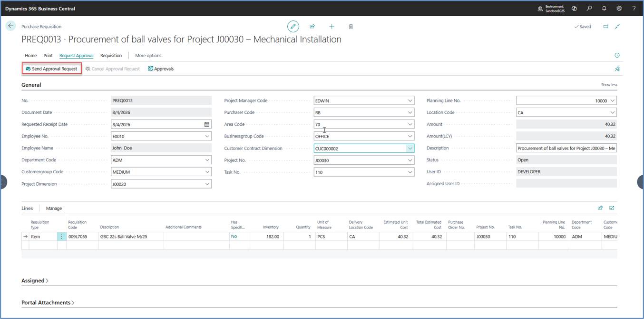The width and height of the screenshot is (644, 319).
Task: Open the settings gear icon
Action: (619, 8)
